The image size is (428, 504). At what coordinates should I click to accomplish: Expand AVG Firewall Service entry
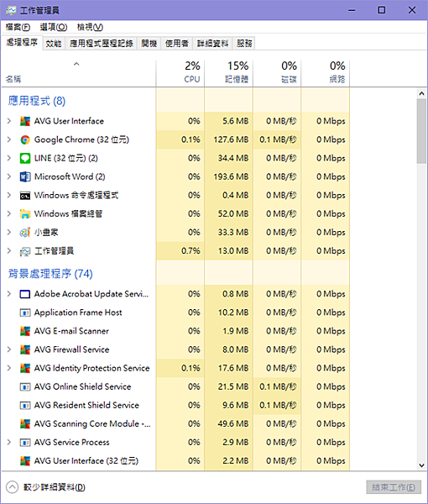9,349
